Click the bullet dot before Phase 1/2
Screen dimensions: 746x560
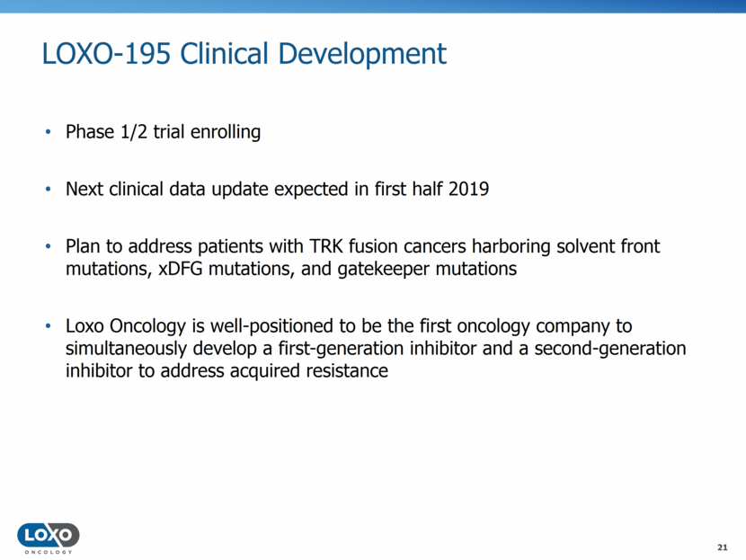pos(49,133)
